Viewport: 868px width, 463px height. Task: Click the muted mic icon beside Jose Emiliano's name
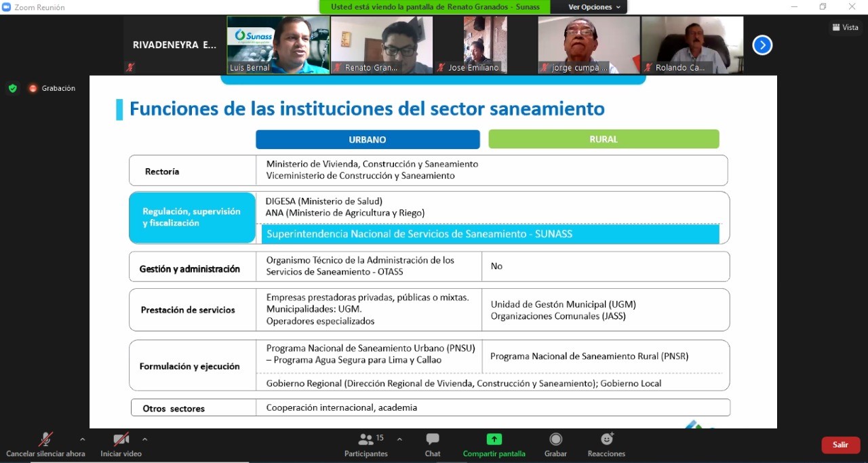click(441, 68)
